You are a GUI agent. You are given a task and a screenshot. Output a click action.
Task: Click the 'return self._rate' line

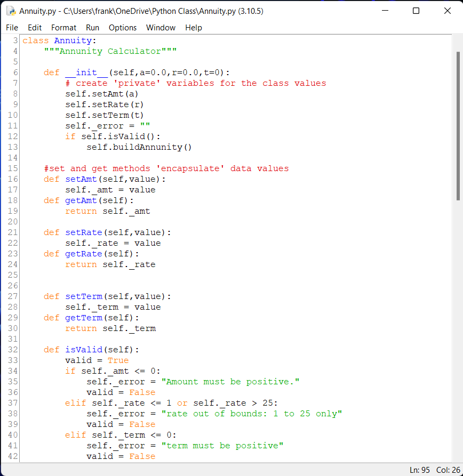tap(110, 264)
